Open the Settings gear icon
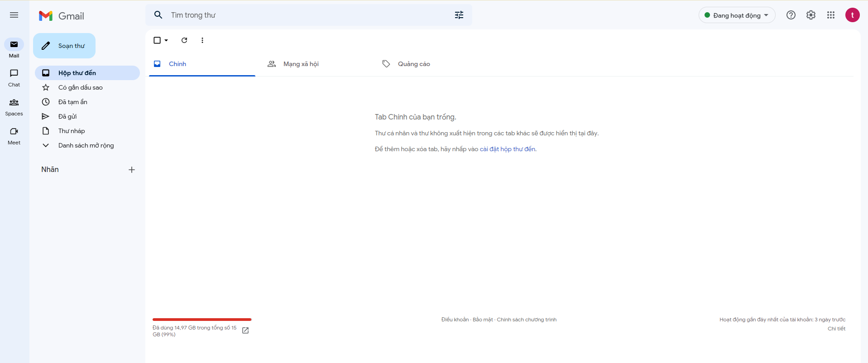The height and width of the screenshot is (363, 868). coord(811,15)
